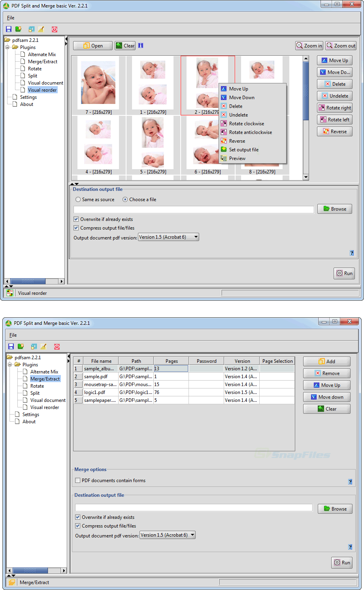
Task: Choose Set output file from the context menu
Action: tap(244, 150)
